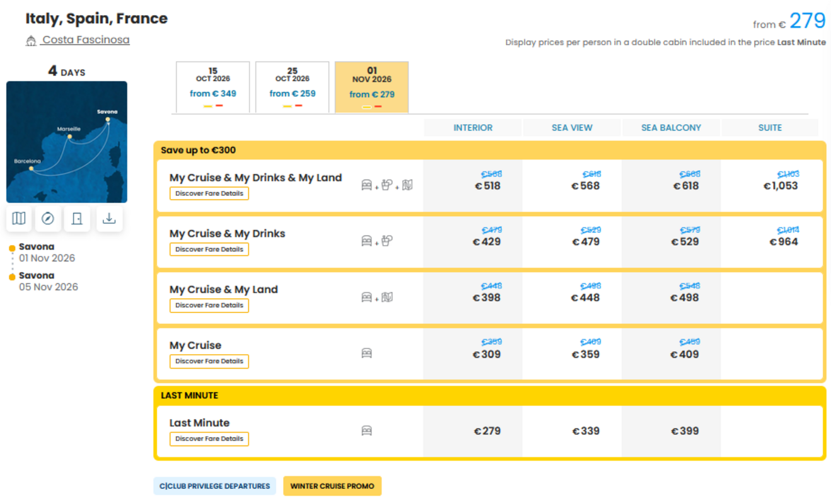Click the C|Club Privilege Departures tag
This screenshot has height=504, width=831.
pyautogui.click(x=214, y=486)
